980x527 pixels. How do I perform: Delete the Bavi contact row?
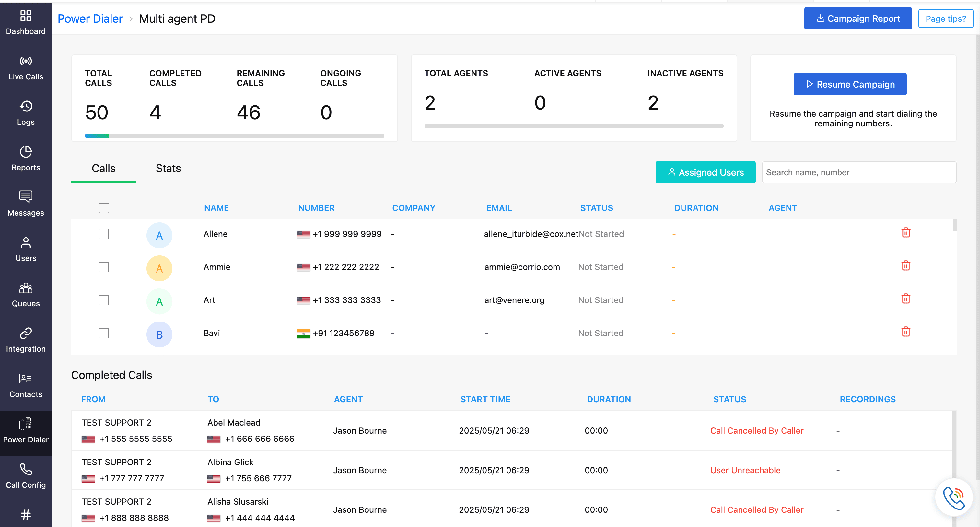click(x=905, y=332)
